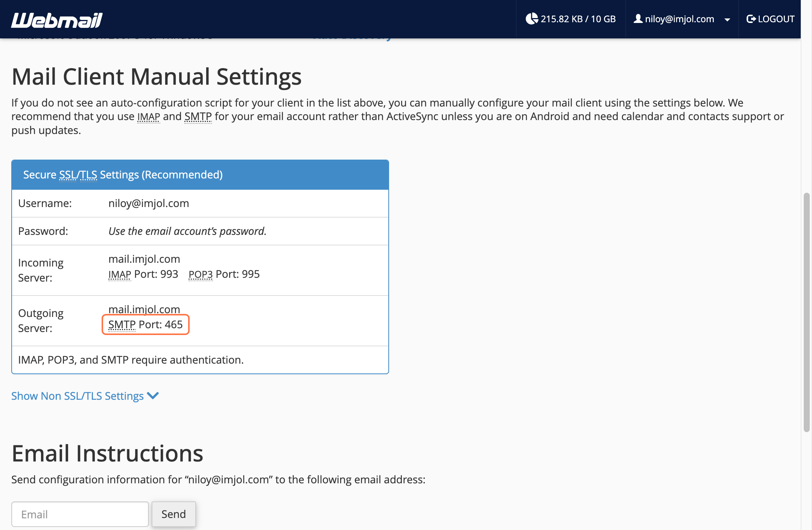Click the Username value niloy@imjol.com
Image resolution: width=812 pixels, height=530 pixels.
point(149,203)
